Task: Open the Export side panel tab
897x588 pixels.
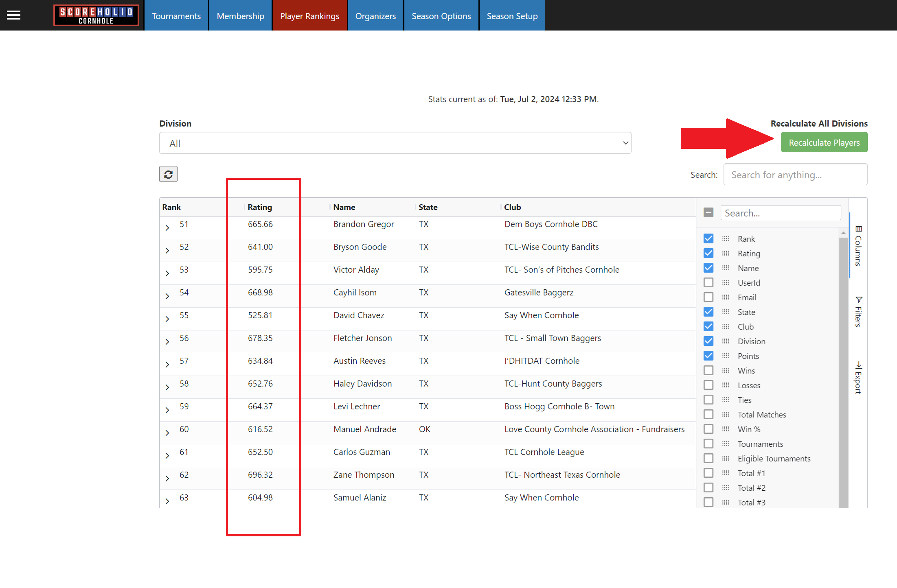Action: tap(858, 378)
